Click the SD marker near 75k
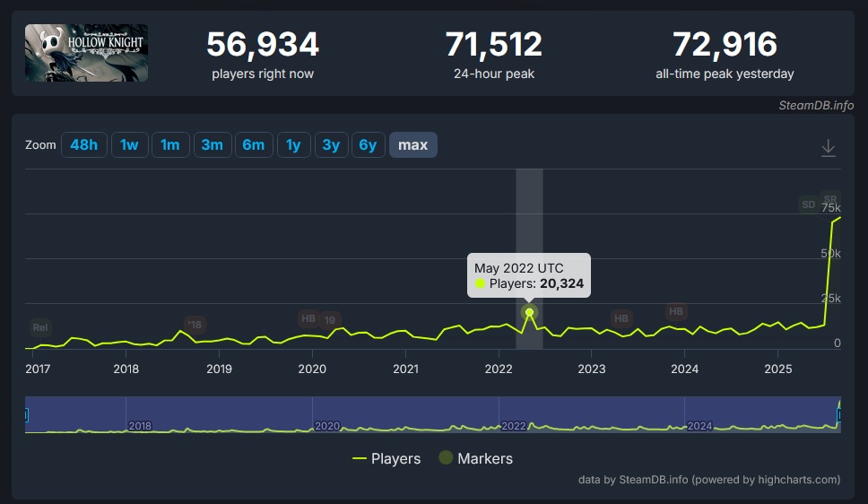 [809, 204]
